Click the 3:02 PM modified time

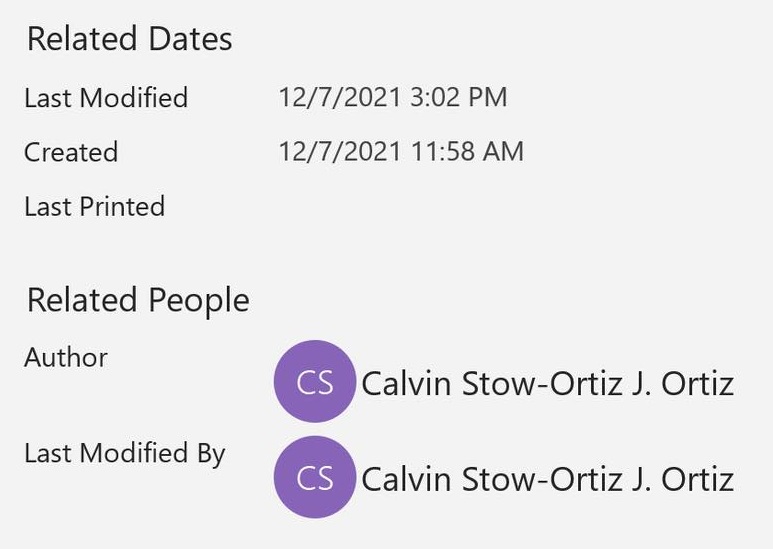pos(458,97)
